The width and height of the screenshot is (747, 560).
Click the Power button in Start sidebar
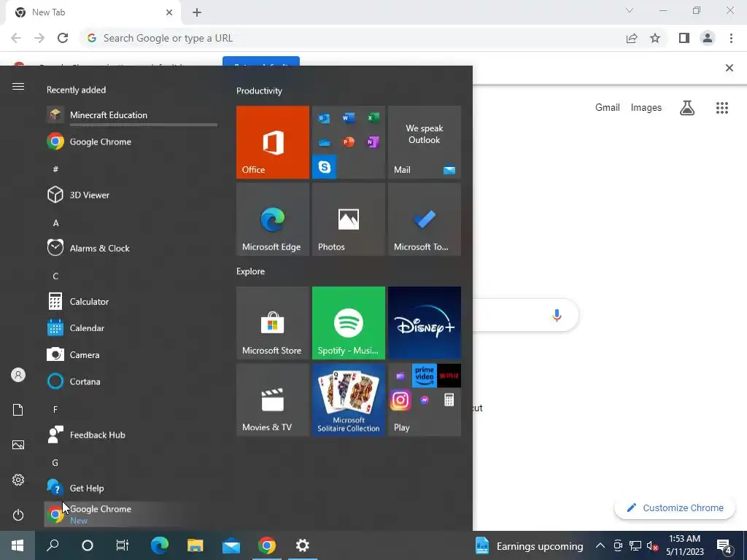coord(18,515)
